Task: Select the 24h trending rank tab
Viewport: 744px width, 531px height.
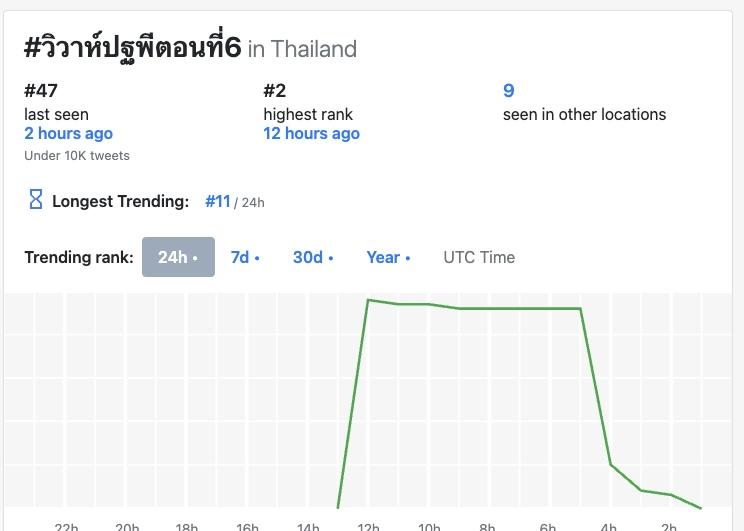Action: coord(178,257)
